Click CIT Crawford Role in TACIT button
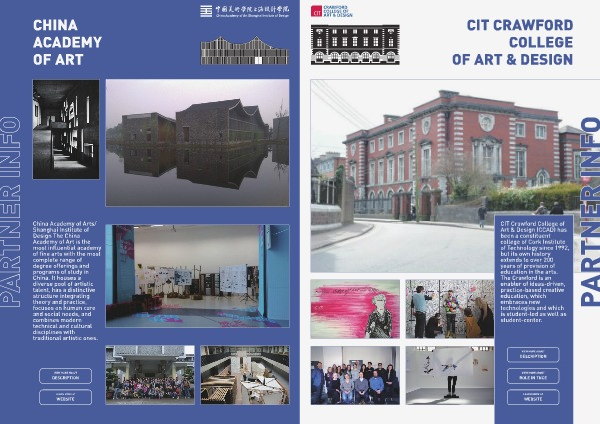This screenshot has height=424, width=600. coord(532,376)
